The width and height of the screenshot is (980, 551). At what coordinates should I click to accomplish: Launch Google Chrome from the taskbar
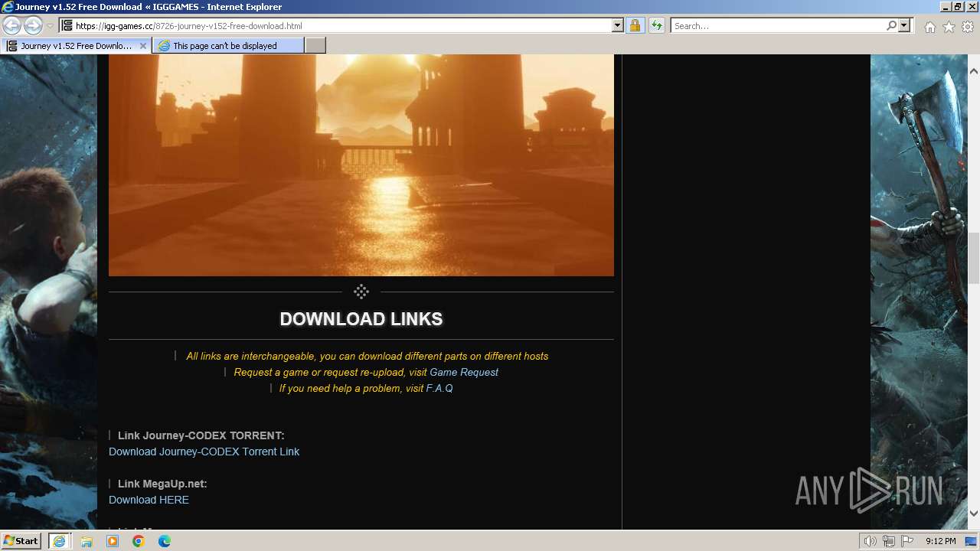pos(139,541)
